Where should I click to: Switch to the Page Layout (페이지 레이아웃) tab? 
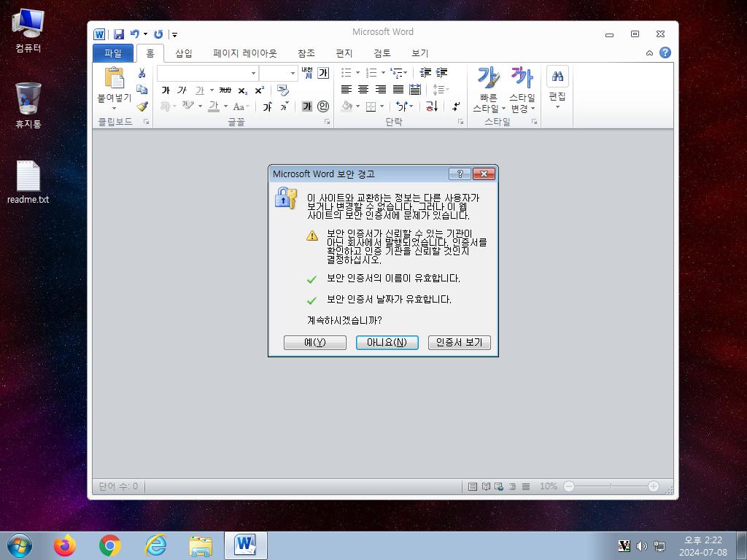coord(245,53)
